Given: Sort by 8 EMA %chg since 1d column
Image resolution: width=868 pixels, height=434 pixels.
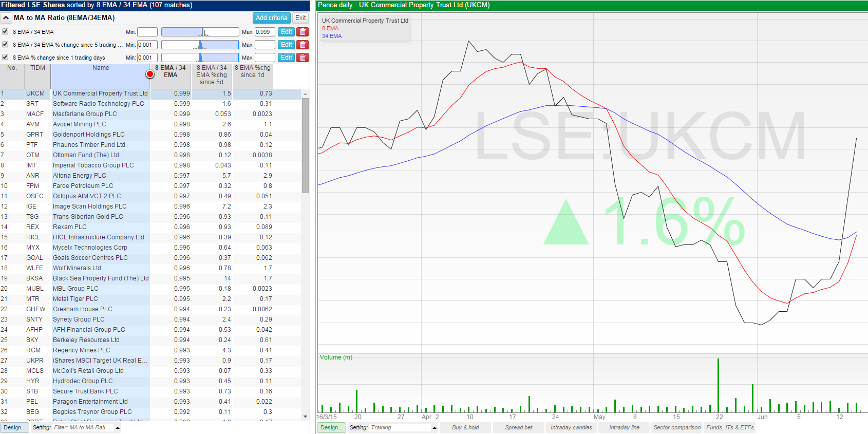Looking at the screenshot, I should point(253,77).
